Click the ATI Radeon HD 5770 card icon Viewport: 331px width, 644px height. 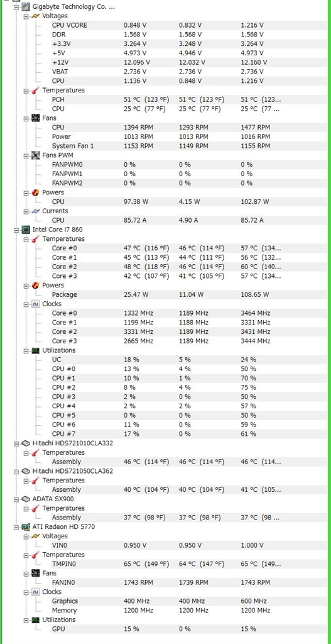tap(26, 526)
